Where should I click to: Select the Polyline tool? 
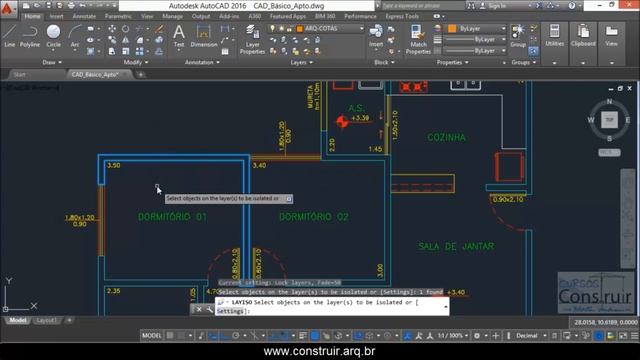click(x=29, y=36)
